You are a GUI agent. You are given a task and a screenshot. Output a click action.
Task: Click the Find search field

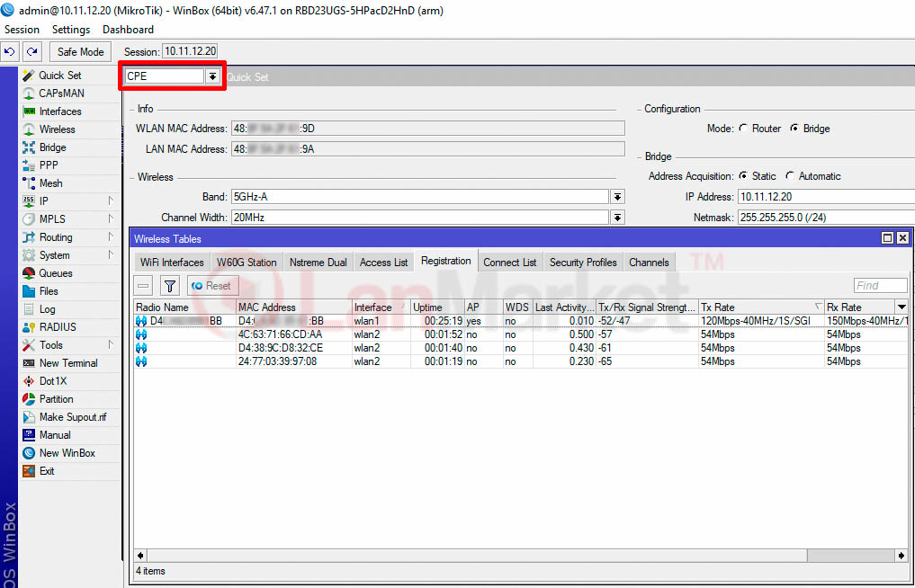[879, 286]
